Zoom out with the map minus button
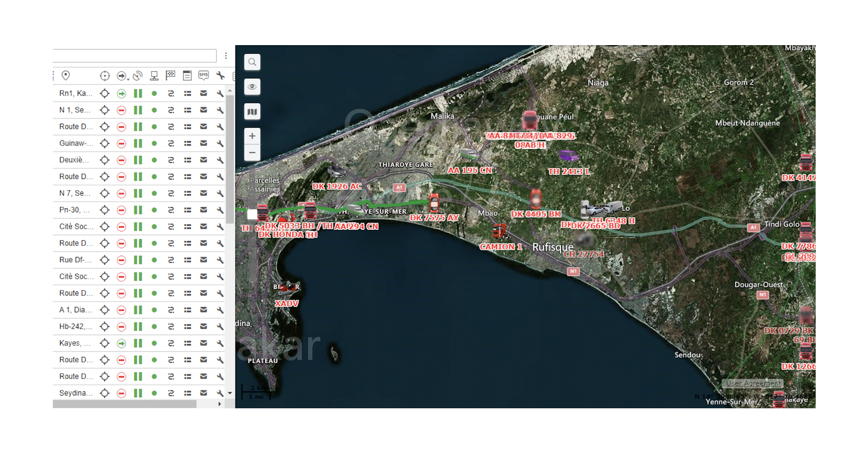Screen dimensions: 868x476 tap(252, 152)
